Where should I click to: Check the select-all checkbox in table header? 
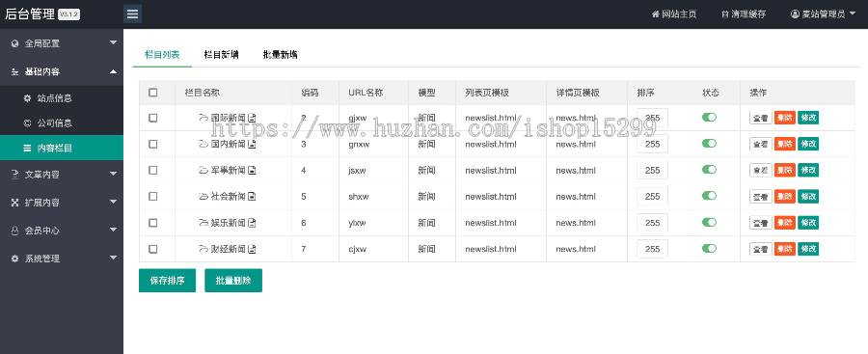153,93
